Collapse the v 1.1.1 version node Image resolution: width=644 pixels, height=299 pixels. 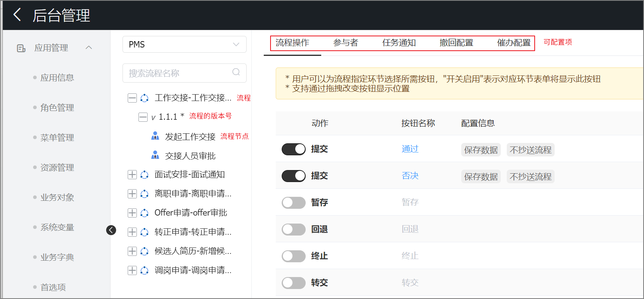[x=143, y=117]
